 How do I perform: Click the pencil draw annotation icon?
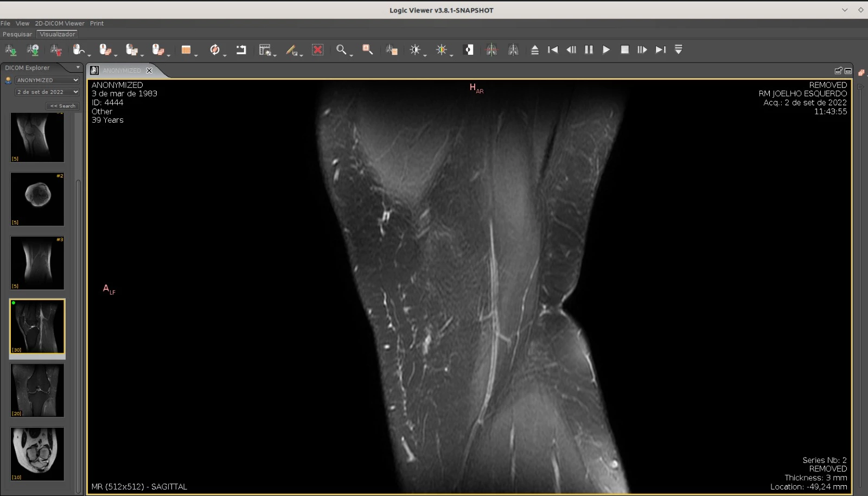pos(292,50)
